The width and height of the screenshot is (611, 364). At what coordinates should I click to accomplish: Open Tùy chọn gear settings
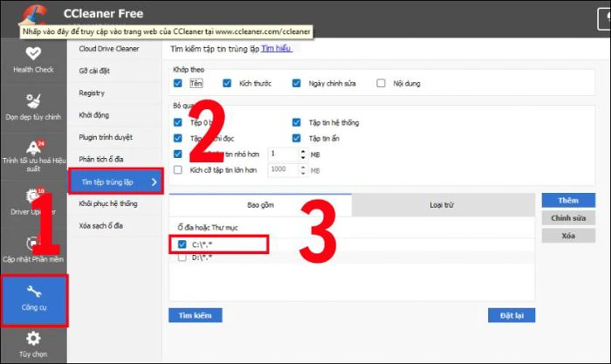tap(33, 345)
